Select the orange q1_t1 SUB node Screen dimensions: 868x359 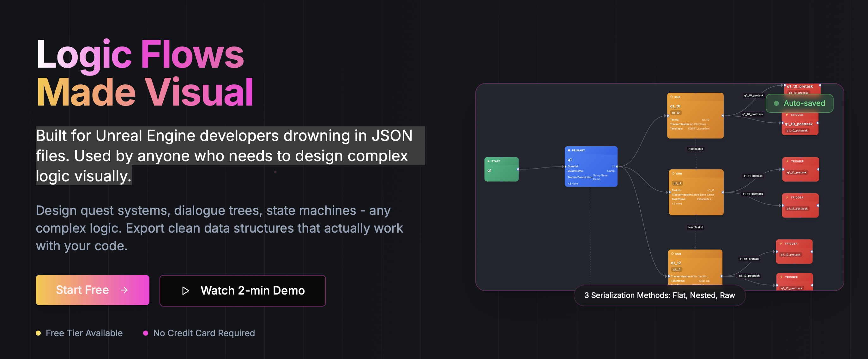click(x=696, y=192)
